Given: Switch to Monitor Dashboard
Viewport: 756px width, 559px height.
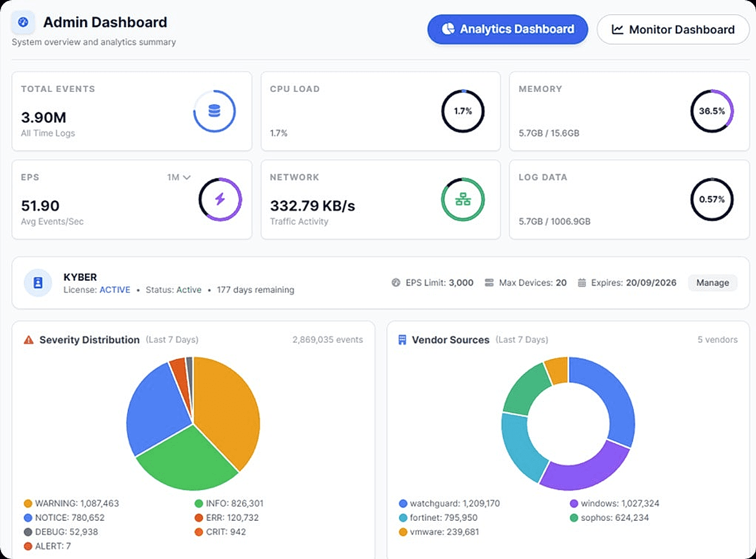Looking at the screenshot, I should pos(673,29).
